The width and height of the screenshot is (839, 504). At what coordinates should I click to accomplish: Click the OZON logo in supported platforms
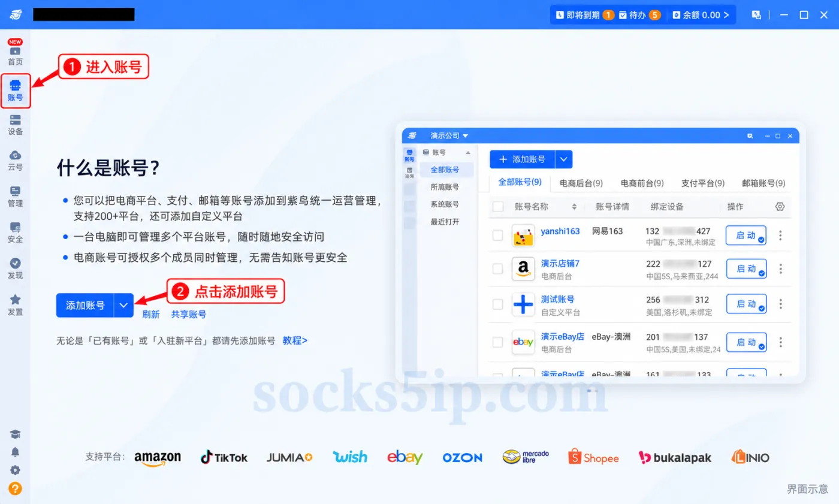(462, 457)
